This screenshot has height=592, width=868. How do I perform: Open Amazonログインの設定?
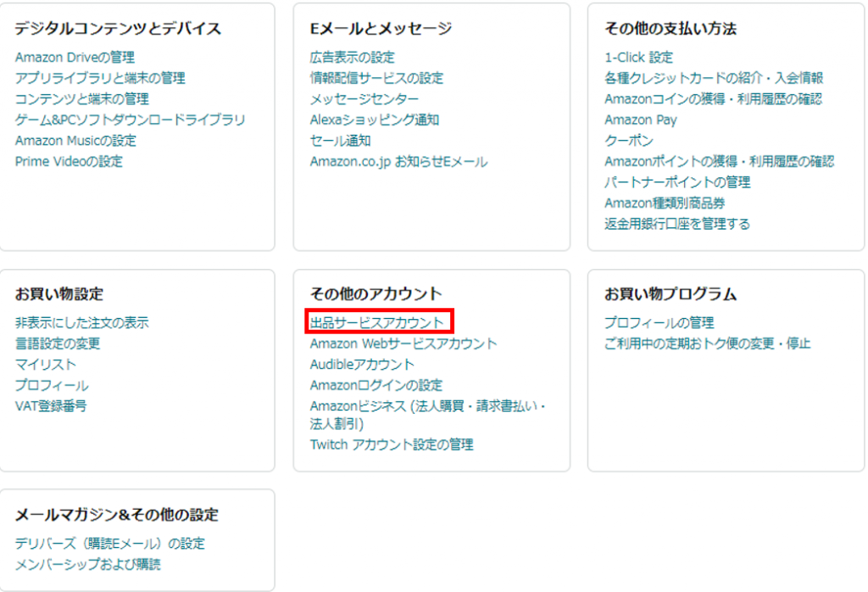coord(376,385)
